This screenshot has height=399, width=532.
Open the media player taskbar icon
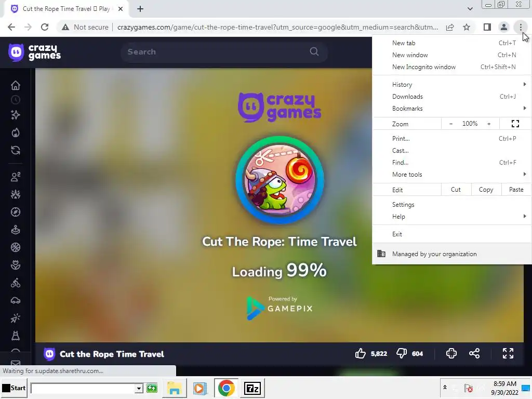[x=200, y=388]
